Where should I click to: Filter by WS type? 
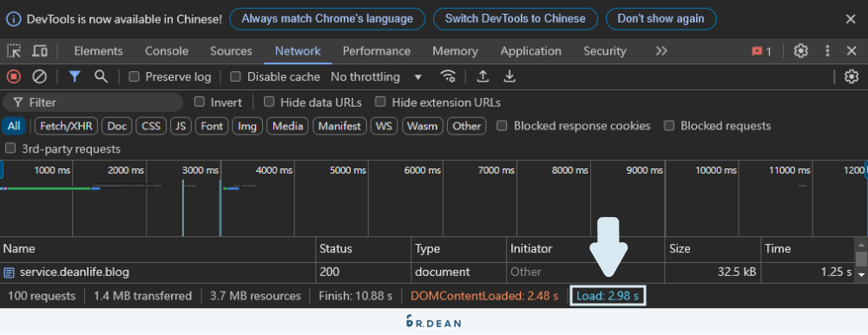[x=384, y=126]
